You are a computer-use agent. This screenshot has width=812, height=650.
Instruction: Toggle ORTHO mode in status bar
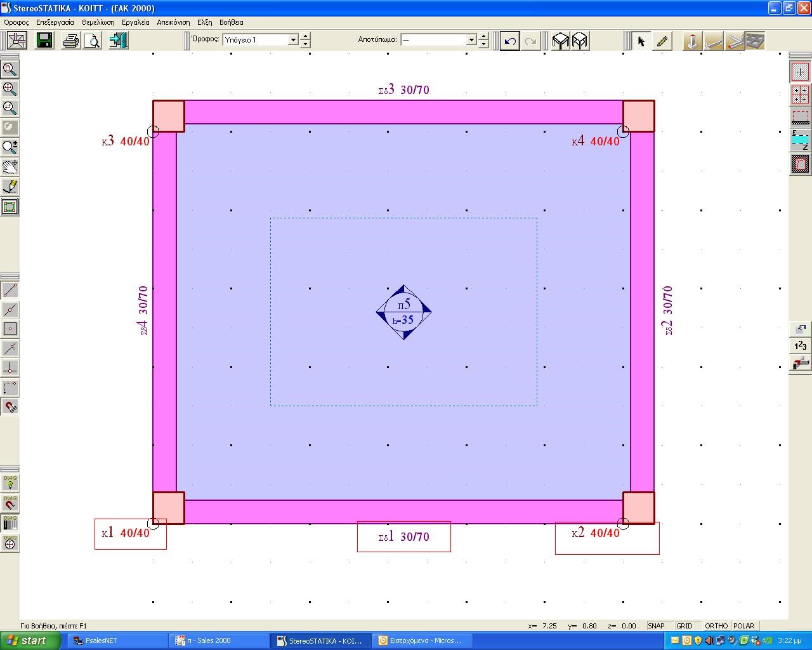pyautogui.click(x=716, y=626)
